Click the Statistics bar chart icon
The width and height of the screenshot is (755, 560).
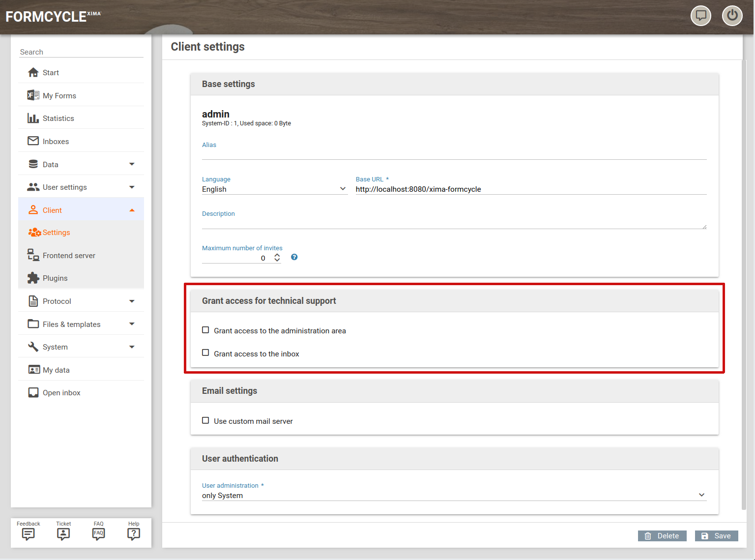(33, 118)
